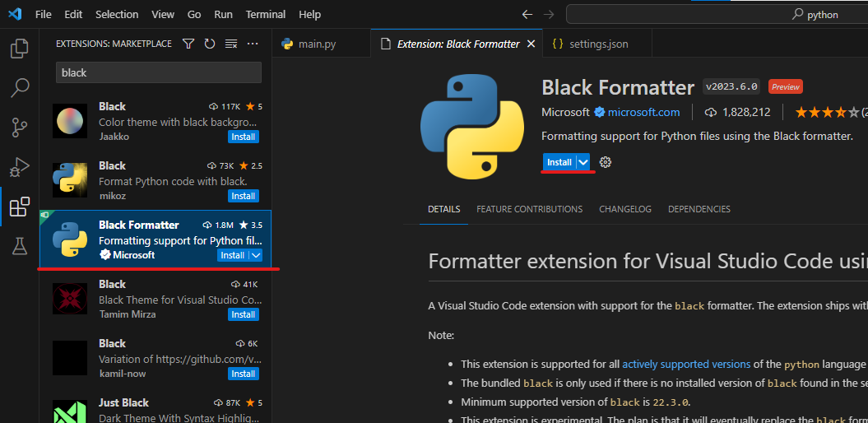Open the Run menu
Screen dimensions: 868x423
coord(223,14)
